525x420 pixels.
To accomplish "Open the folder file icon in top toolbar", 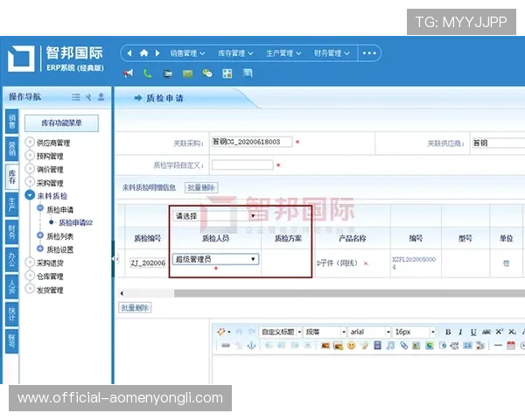I will point(168,73).
